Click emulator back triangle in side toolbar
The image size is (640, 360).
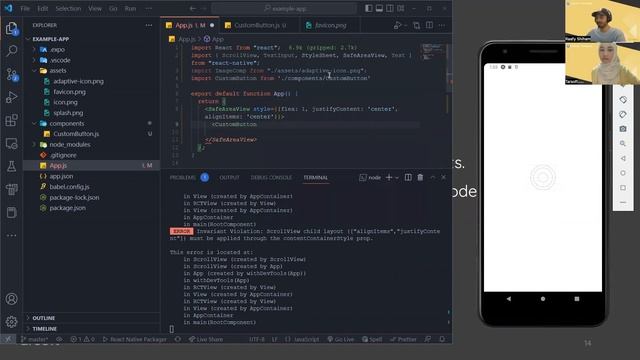pyautogui.click(x=623, y=158)
